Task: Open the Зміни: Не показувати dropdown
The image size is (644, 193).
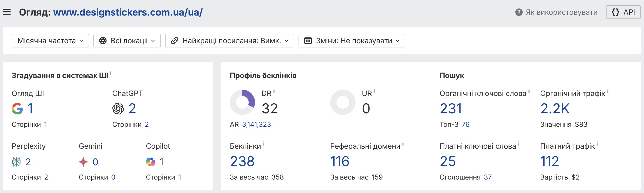Action: (x=352, y=41)
